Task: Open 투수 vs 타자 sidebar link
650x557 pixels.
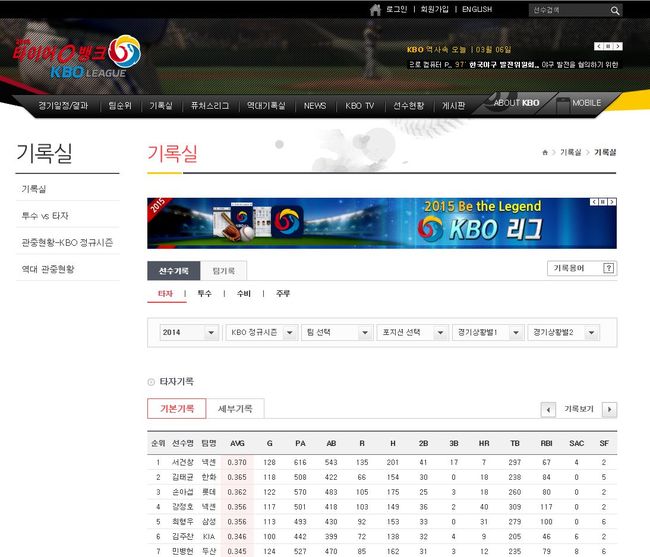Action: 45,216
